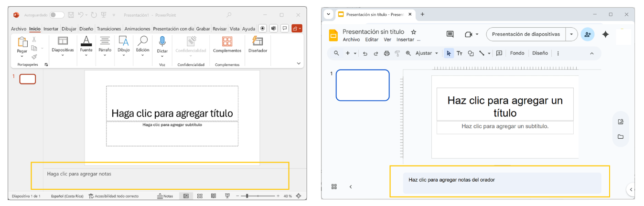
Task: Click the share person icon in Slides
Action: 587,34
